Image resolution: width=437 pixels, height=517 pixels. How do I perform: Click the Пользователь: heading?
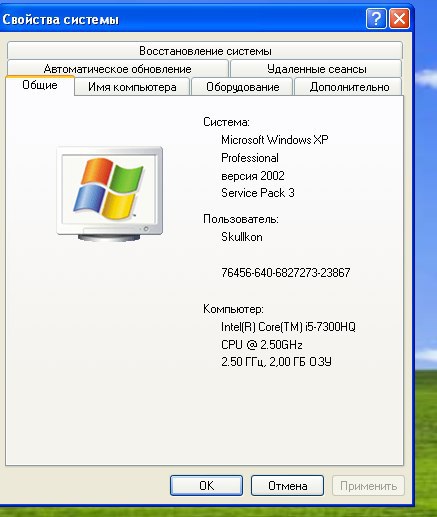point(241,219)
